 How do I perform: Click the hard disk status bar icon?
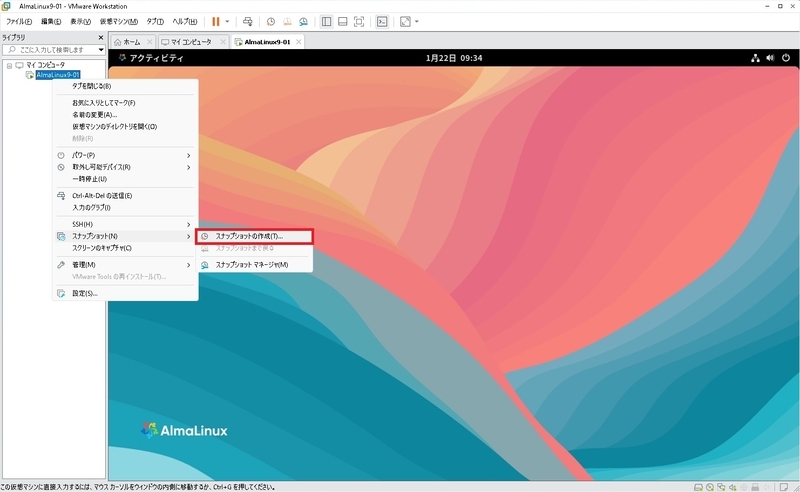(698, 487)
